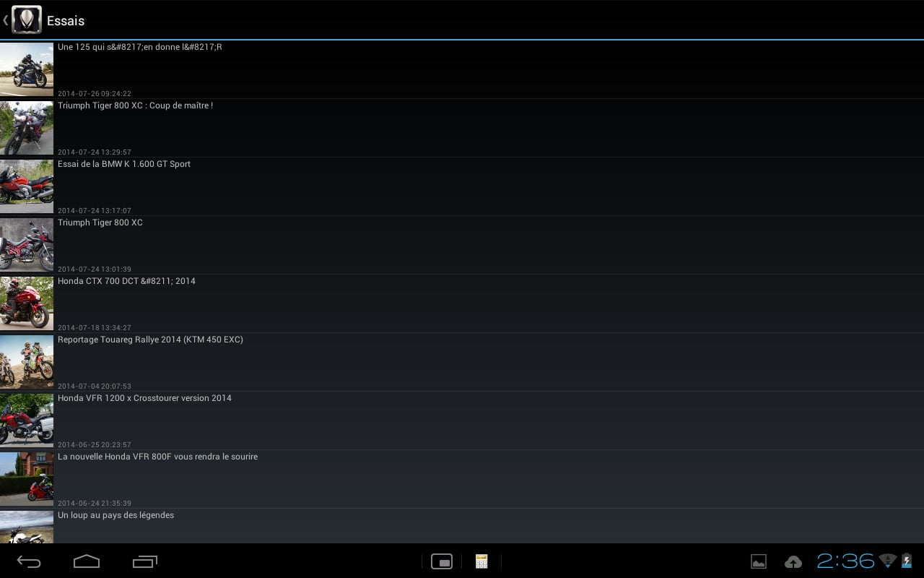
Task: Tap Android Back navigation button
Action: [29, 561]
